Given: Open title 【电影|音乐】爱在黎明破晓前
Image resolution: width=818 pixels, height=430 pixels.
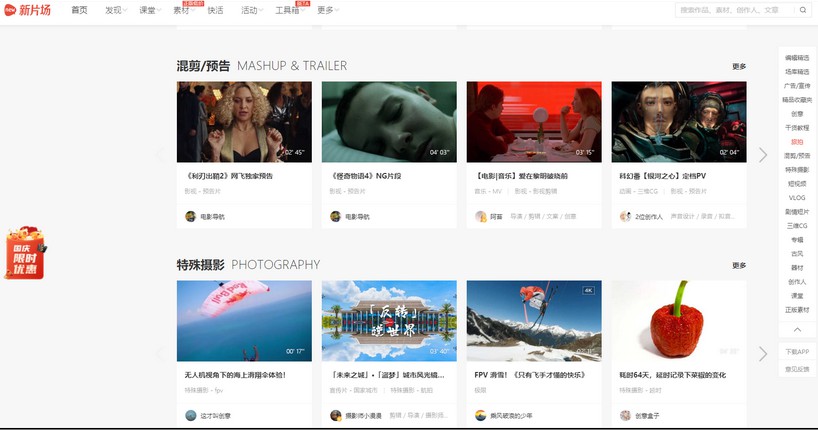Looking at the screenshot, I should pyautogui.click(x=521, y=176).
